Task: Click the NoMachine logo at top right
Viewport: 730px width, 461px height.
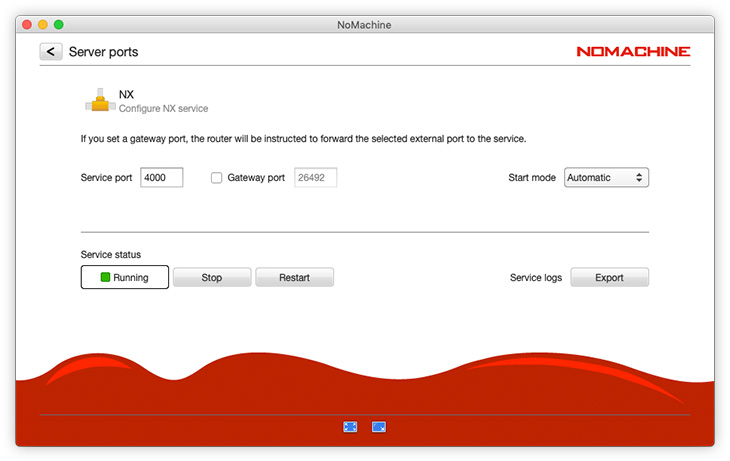Action: pos(633,52)
